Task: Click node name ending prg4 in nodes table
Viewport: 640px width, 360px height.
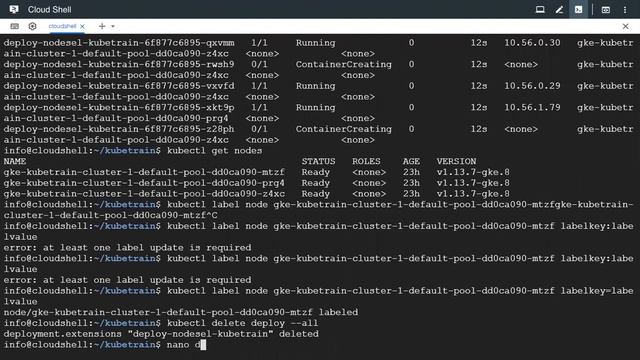Action: click(144, 183)
